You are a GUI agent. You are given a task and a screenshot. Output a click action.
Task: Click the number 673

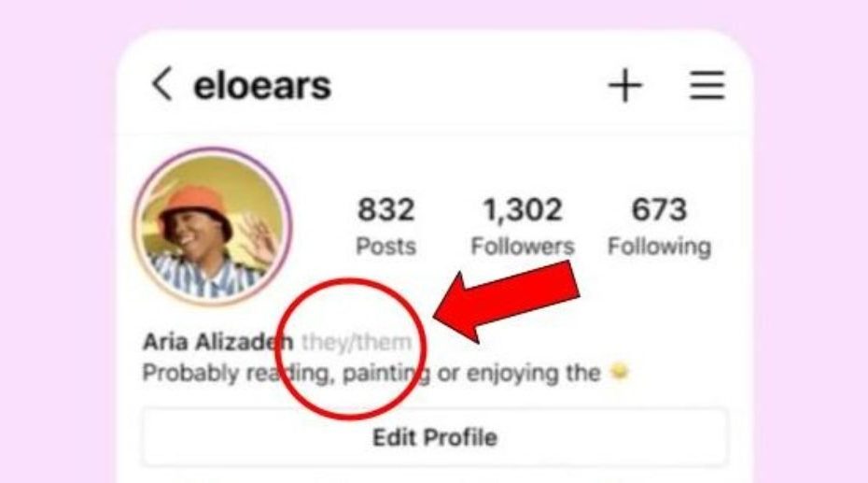659,209
